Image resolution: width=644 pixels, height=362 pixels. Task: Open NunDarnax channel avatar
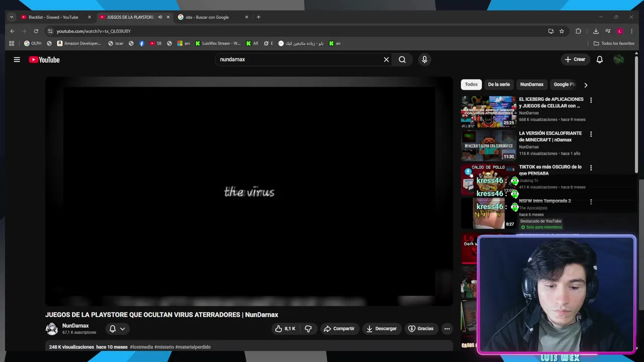[x=52, y=329]
